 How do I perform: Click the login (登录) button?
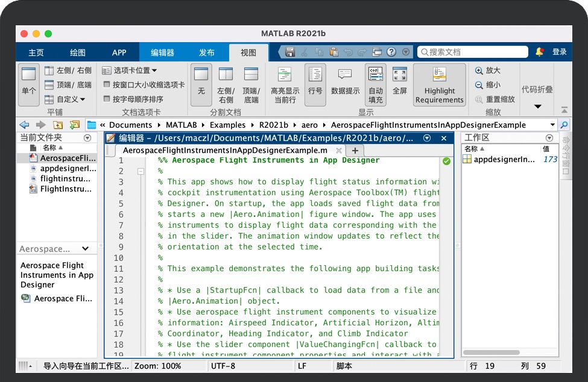pyautogui.click(x=559, y=52)
